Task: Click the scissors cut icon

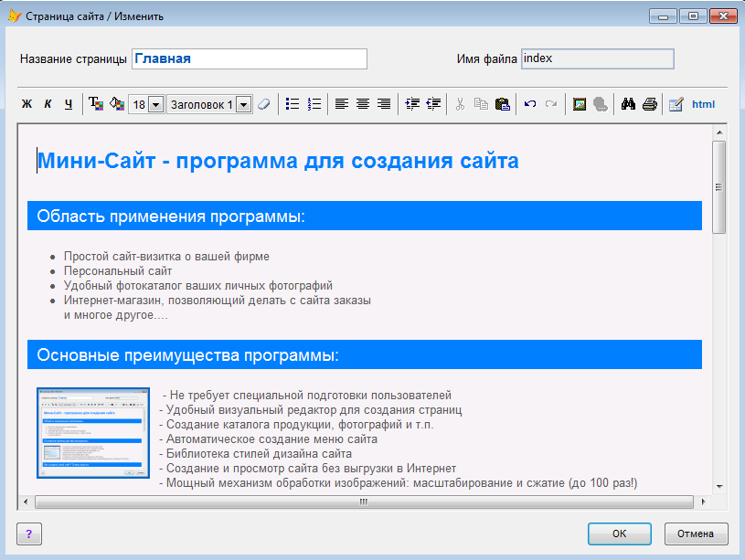Action: pyautogui.click(x=460, y=104)
